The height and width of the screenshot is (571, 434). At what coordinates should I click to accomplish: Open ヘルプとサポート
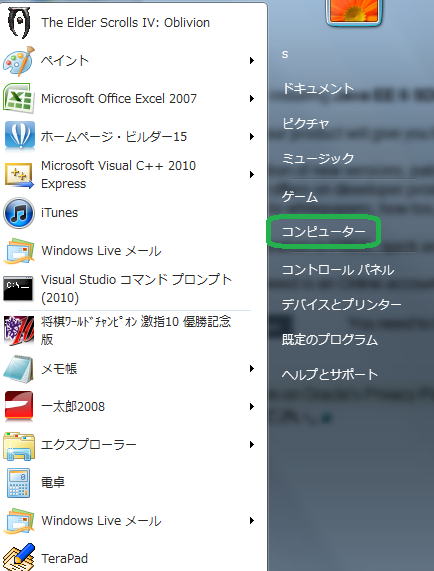[330, 374]
